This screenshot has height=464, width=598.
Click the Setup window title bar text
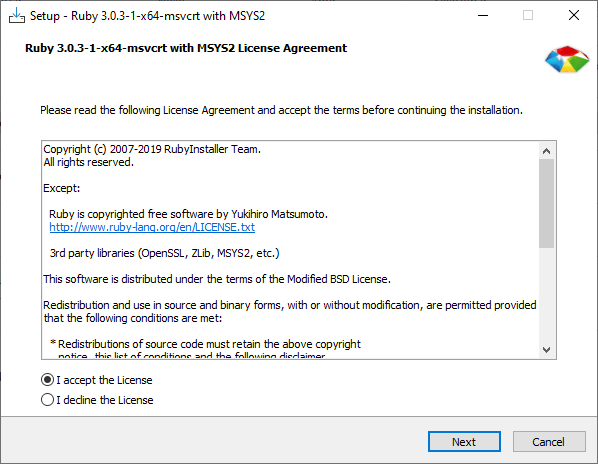tap(148, 16)
